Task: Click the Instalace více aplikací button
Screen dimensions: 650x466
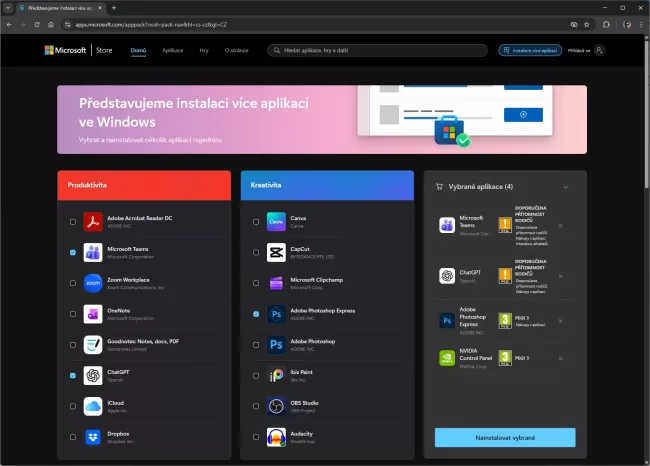Action: pyautogui.click(x=530, y=50)
